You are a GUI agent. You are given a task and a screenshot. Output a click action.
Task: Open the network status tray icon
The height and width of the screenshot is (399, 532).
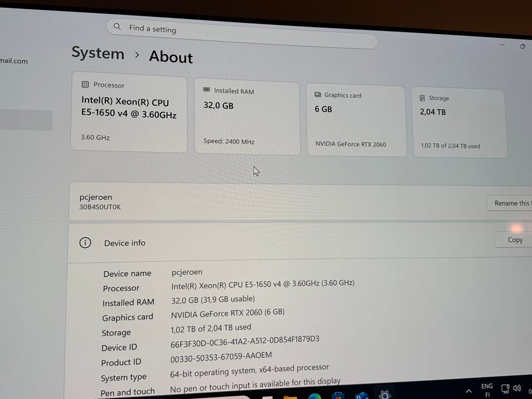click(x=505, y=389)
